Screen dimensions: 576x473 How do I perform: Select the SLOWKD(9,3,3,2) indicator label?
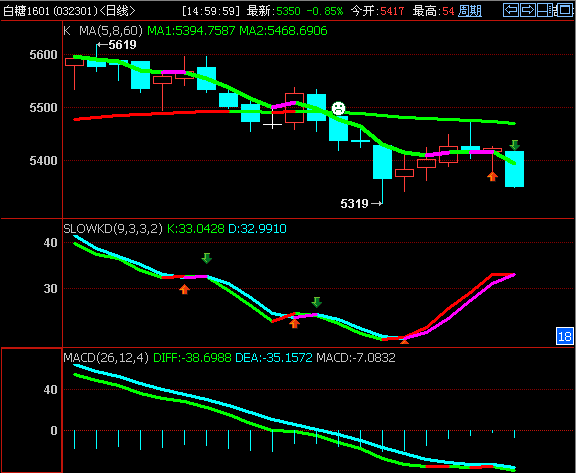pyautogui.click(x=113, y=229)
